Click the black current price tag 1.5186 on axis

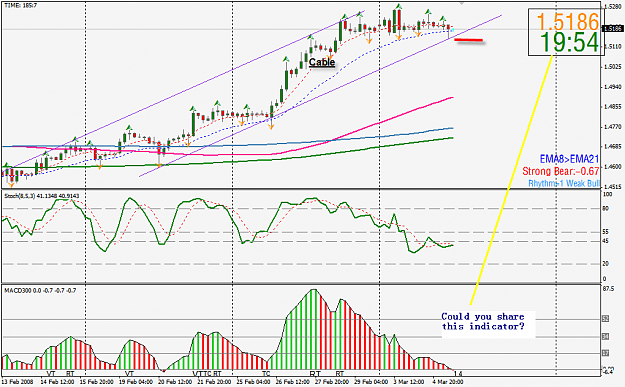[612, 29]
